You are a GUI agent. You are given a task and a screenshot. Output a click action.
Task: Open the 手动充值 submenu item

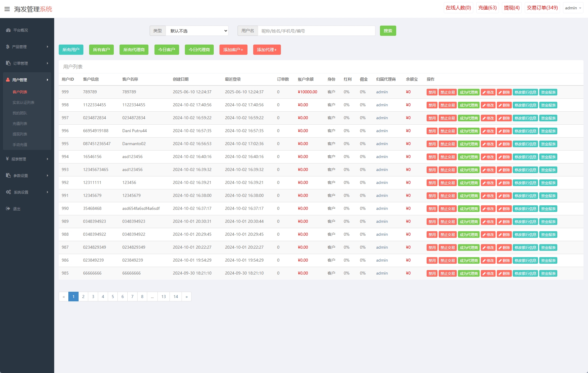click(20, 145)
